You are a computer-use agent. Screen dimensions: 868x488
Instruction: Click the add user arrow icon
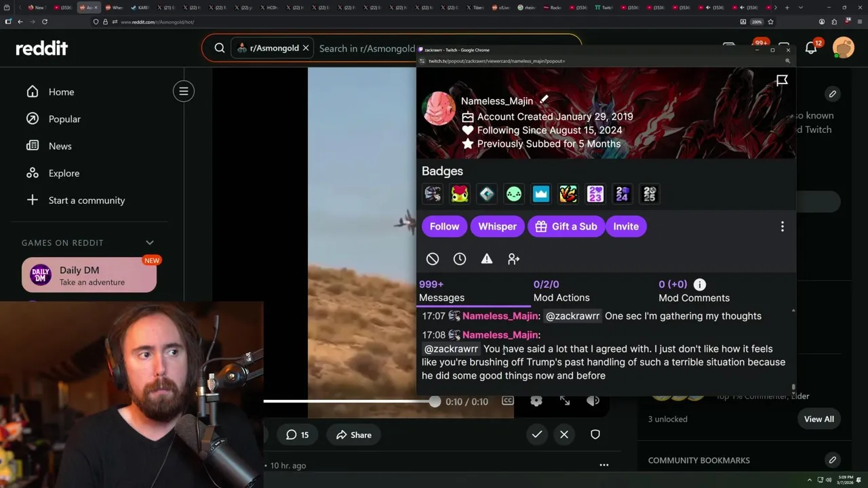[513, 259]
